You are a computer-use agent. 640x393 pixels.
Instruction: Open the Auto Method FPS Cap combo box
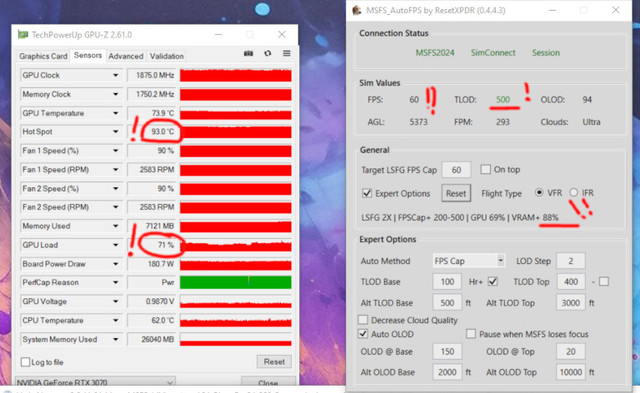click(x=469, y=261)
